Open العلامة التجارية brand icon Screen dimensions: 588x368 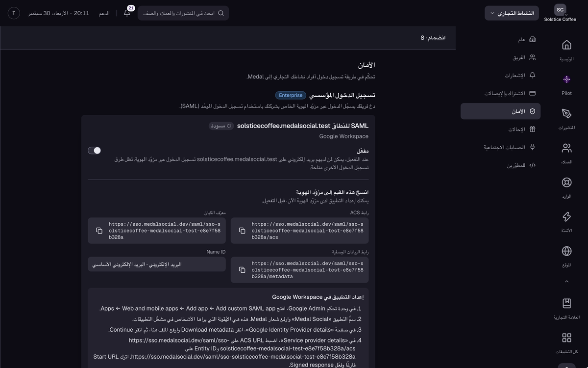point(566,303)
